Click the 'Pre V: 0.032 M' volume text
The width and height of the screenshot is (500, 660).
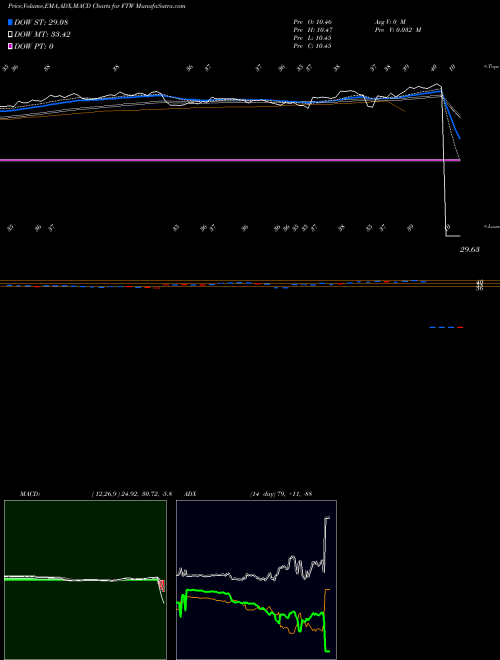coord(398,30)
